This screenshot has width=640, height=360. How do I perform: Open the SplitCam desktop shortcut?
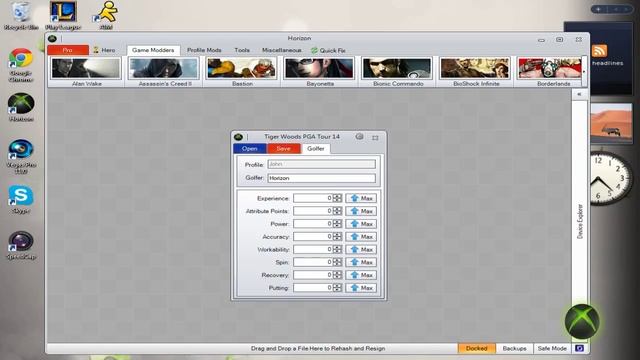pos(21,245)
